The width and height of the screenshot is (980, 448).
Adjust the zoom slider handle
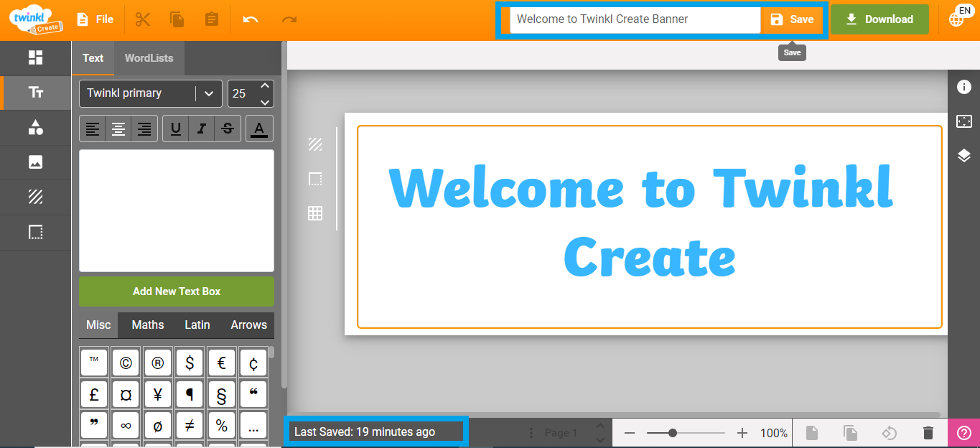coord(673,433)
